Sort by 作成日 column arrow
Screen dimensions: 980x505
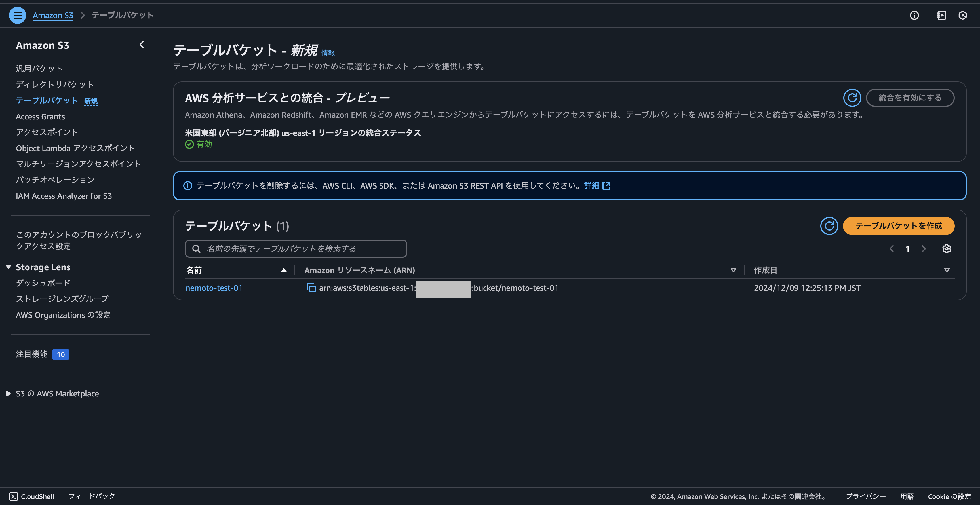947,271
